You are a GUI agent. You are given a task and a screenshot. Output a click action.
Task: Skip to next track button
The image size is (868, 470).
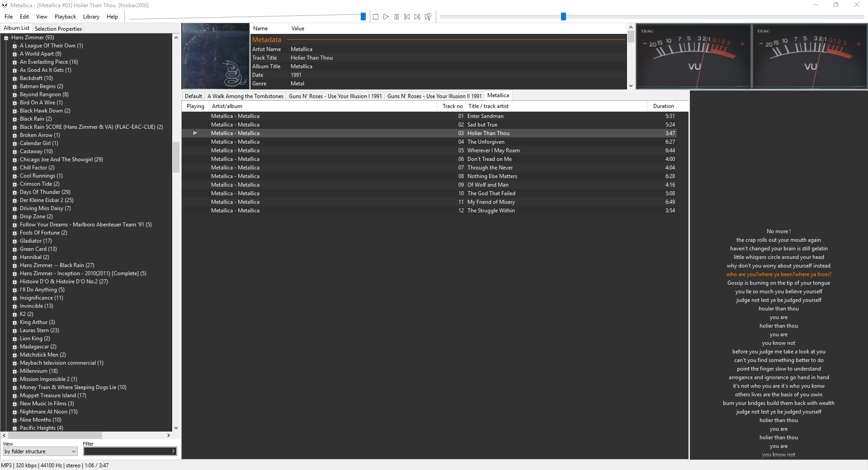(417, 17)
